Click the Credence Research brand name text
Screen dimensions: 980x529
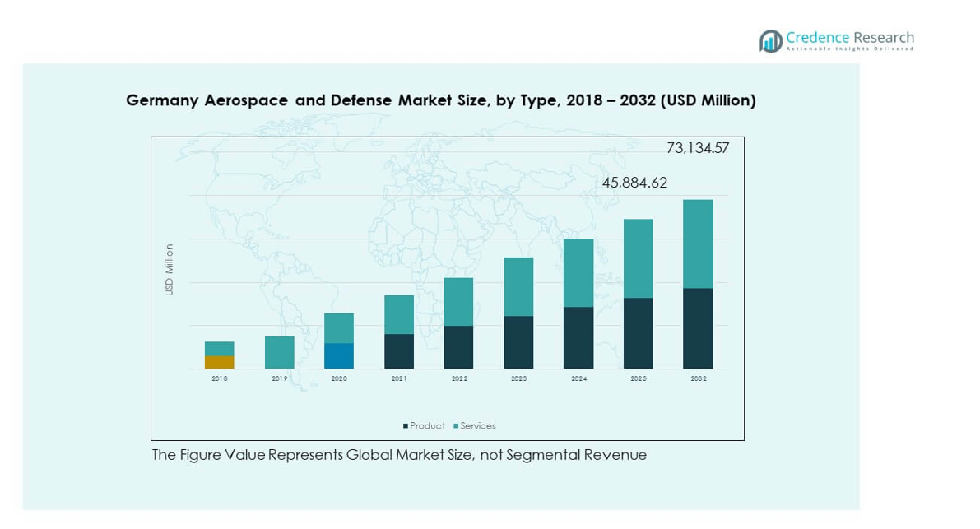pyautogui.click(x=849, y=37)
